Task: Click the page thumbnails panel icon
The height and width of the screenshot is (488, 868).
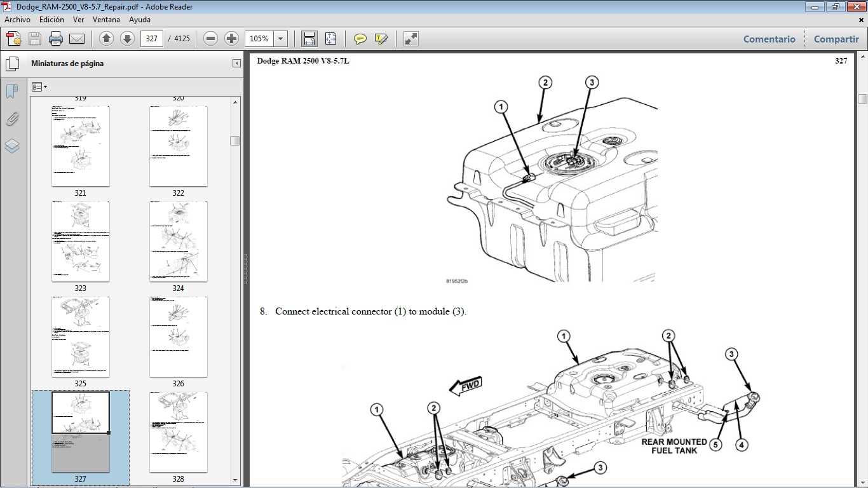Action: pyautogui.click(x=12, y=64)
